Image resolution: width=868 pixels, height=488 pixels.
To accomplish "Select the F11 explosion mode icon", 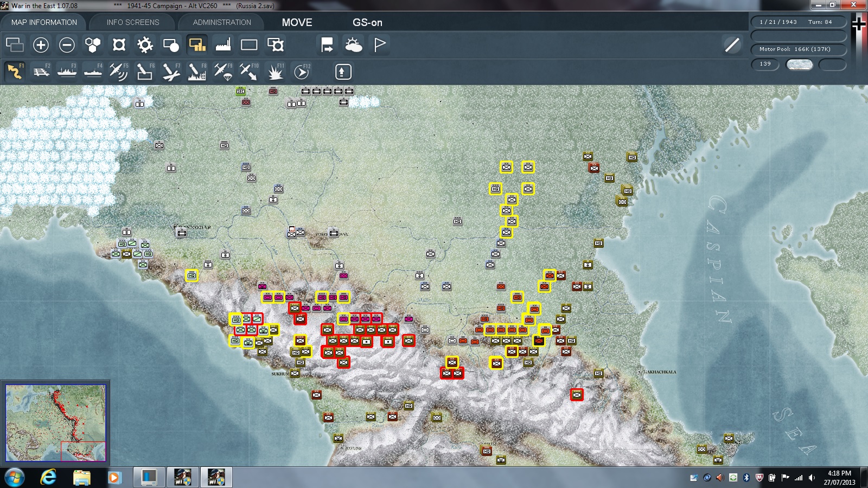I will pyautogui.click(x=275, y=72).
